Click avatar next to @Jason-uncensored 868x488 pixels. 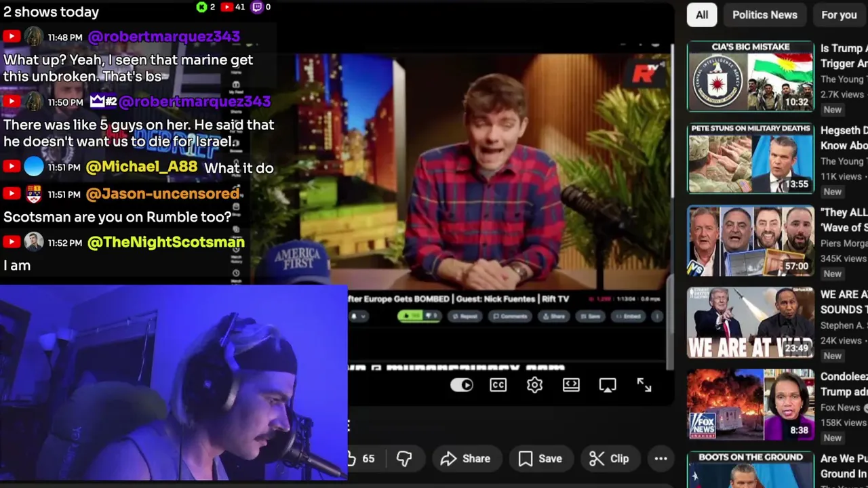click(33, 195)
